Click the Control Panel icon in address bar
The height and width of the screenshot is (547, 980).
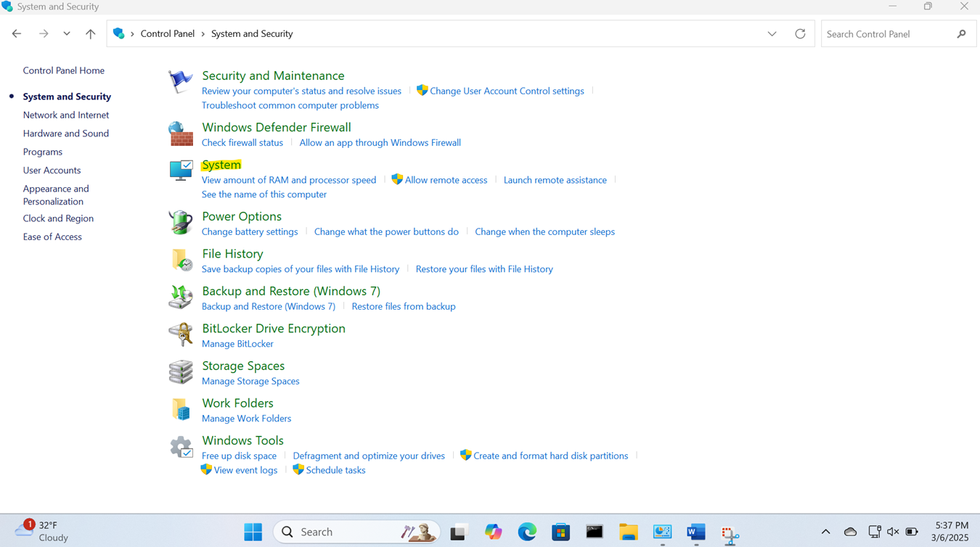point(119,33)
